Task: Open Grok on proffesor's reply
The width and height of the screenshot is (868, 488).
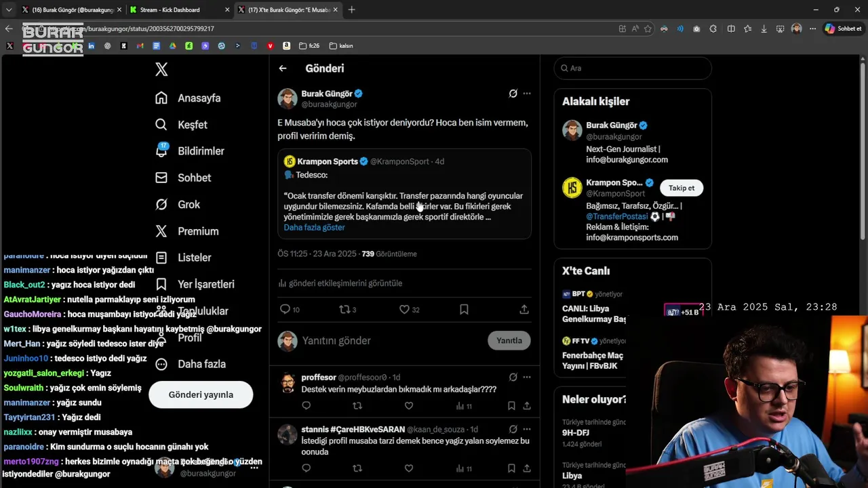Action: pos(513,377)
